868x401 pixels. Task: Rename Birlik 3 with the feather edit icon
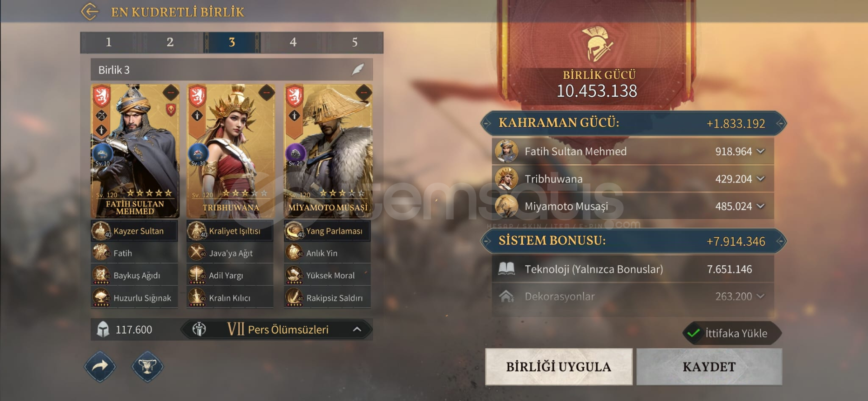[358, 70]
